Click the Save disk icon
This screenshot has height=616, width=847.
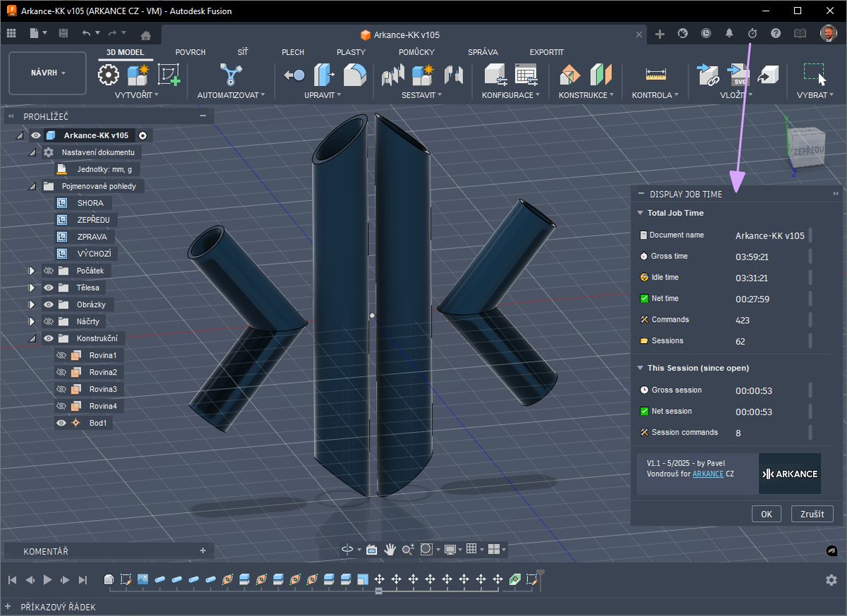coord(63,33)
